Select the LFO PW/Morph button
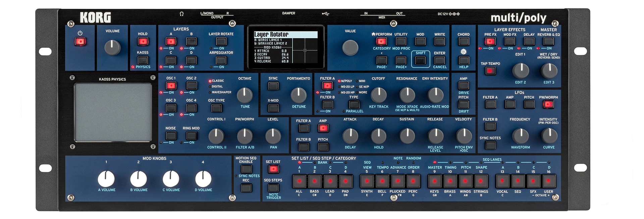This screenshot has width=644, height=219. pos(549,104)
